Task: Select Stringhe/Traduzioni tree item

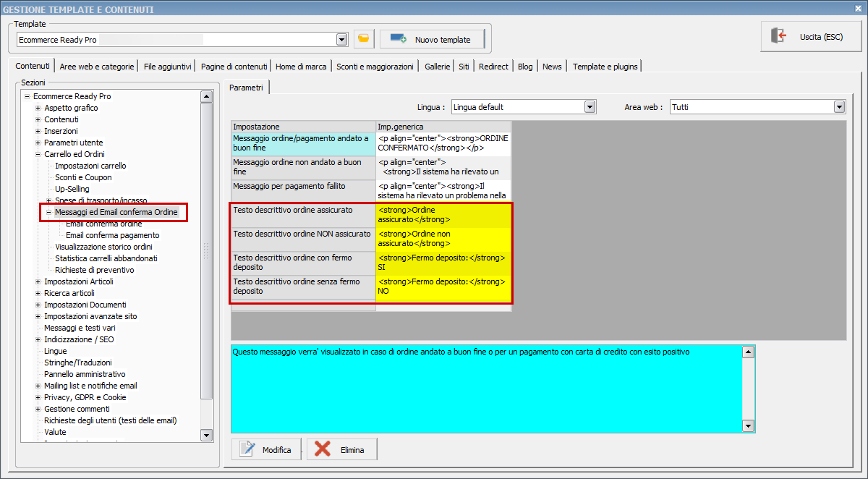Action: (78, 363)
